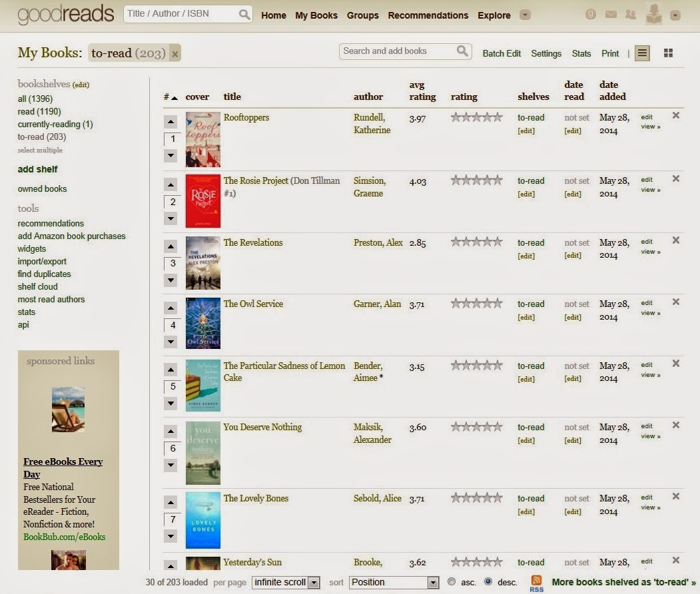Open the Stats link in toolbar

[x=581, y=53]
